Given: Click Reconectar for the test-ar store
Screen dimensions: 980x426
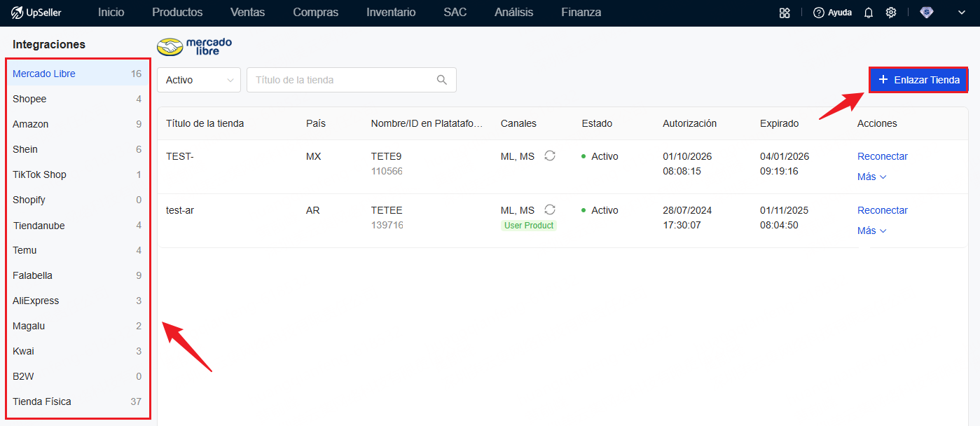Looking at the screenshot, I should [x=883, y=210].
